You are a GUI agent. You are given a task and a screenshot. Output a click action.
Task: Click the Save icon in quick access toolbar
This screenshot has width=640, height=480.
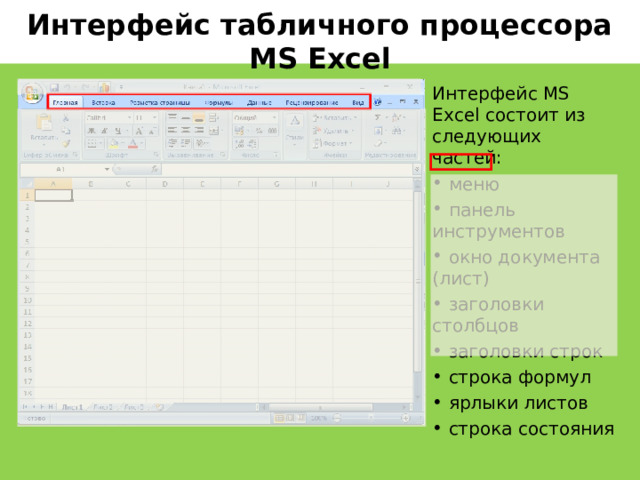coord(54,87)
